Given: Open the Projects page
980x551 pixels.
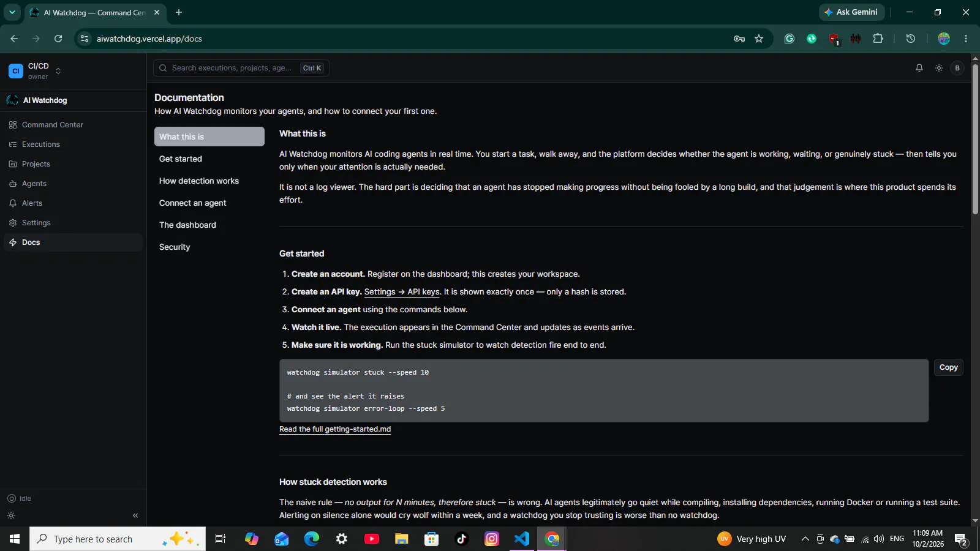Looking at the screenshot, I should click(x=73, y=164).
